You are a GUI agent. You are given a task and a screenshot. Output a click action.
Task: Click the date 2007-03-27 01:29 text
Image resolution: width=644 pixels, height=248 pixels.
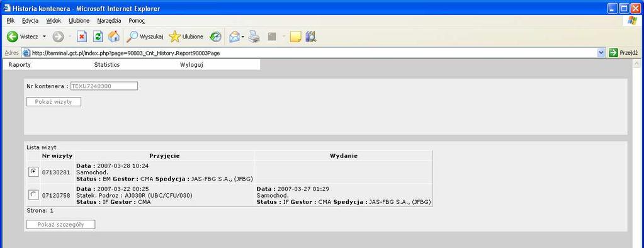(303, 189)
